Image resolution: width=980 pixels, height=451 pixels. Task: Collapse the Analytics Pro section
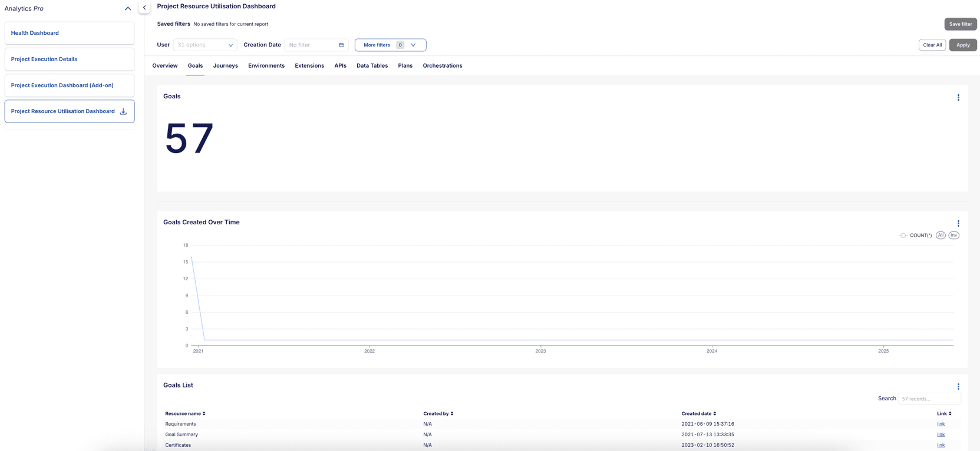[x=128, y=9]
